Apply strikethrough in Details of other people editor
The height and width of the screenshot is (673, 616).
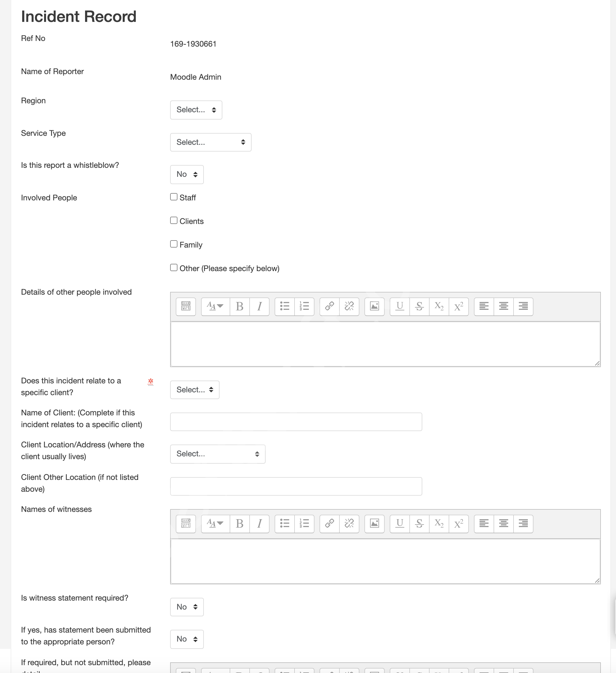coord(419,306)
